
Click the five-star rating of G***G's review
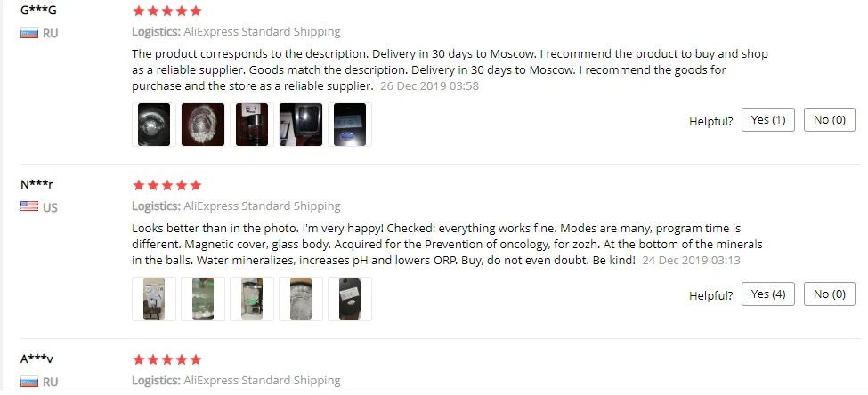(167, 11)
